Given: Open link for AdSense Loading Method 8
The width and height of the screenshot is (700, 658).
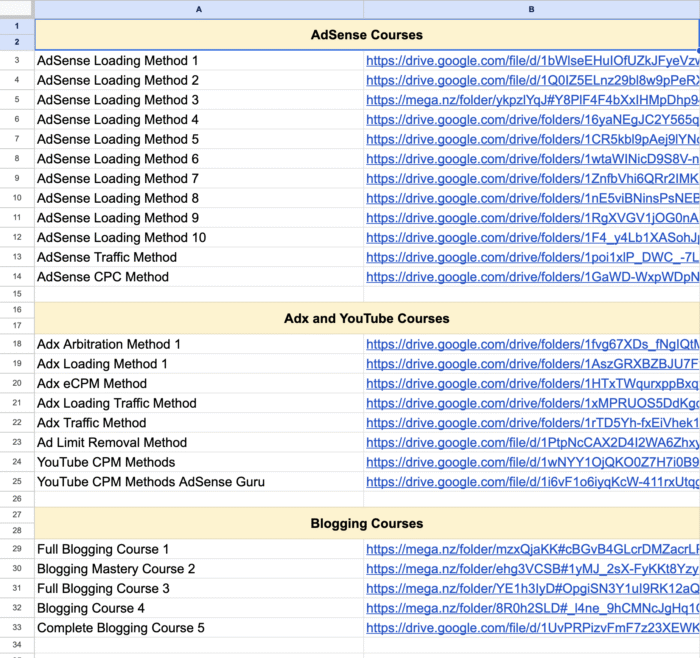Looking at the screenshot, I should [x=533, y=198].
